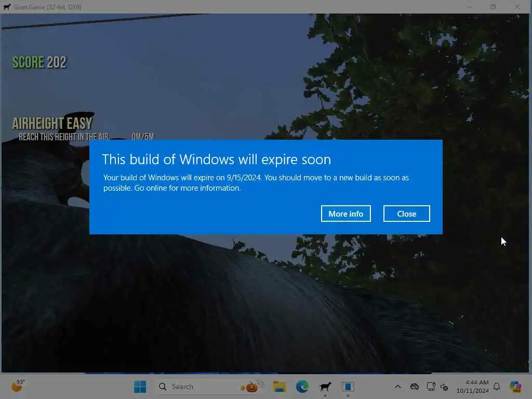Click the SCORE 202 text
The height and width of the screenshot is (399, 532).
pos(39,62)
